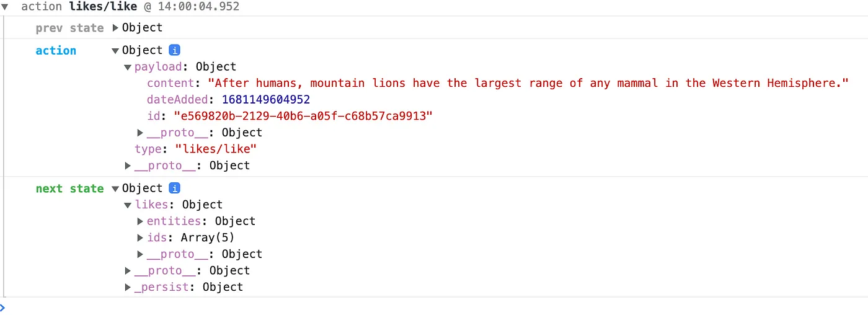Click the payload id string value

(302, 116)
